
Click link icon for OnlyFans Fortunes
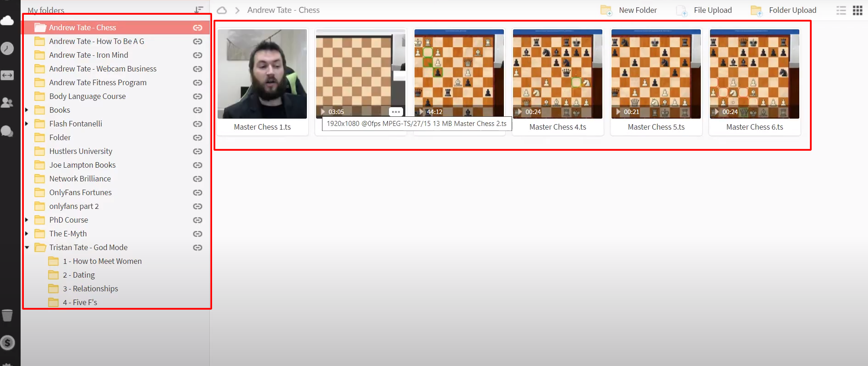click(x=197, y=192)
